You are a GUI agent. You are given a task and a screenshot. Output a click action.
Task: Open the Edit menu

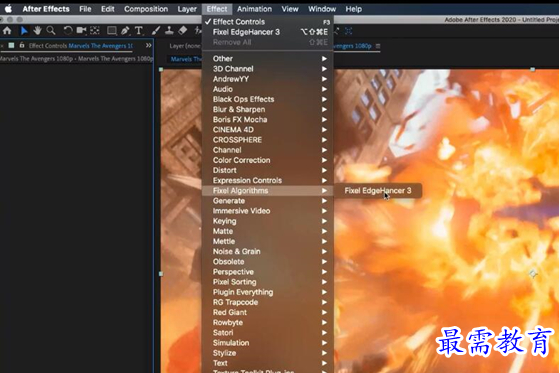click(108, 9)
